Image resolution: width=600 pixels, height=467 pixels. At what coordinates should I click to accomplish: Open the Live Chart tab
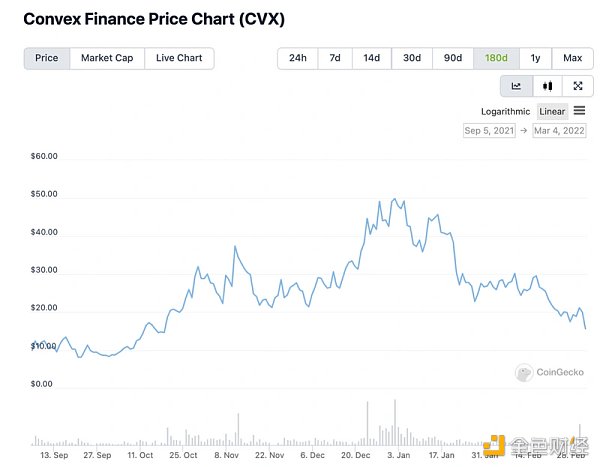179,58
